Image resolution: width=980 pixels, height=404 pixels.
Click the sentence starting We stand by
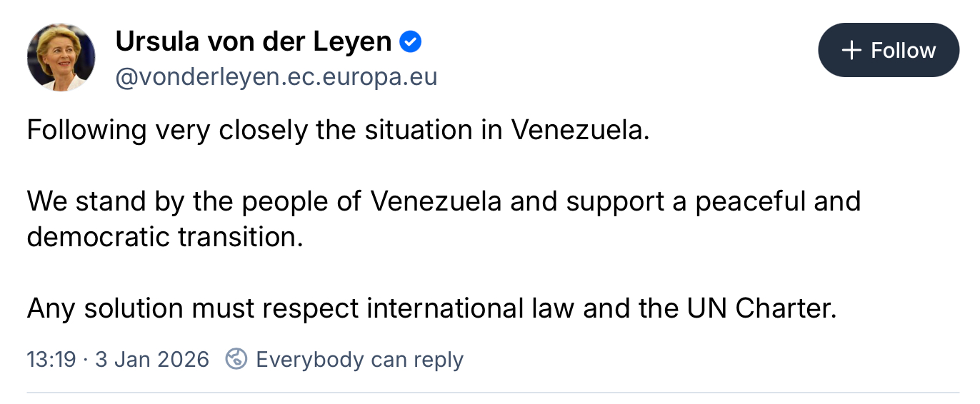[443, 201]
